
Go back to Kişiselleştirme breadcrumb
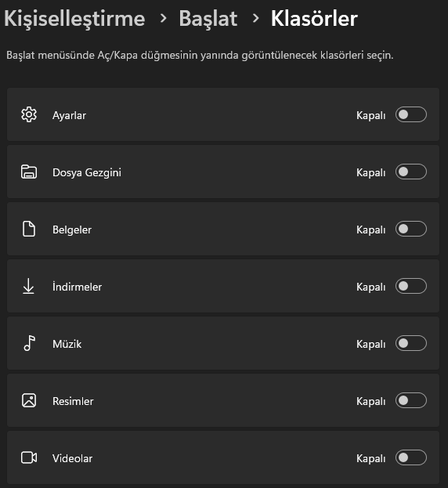coord(74,20)
